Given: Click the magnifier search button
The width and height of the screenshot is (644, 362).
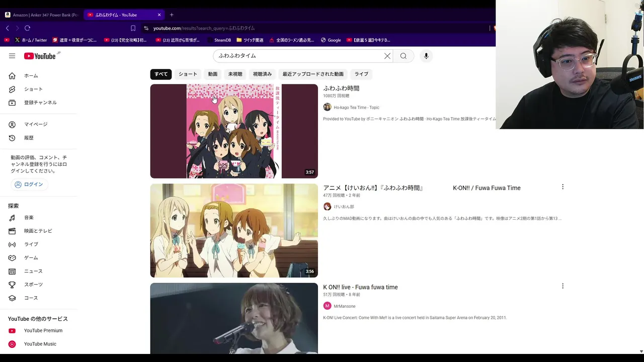Looking at the screenshot, I should pos(404,56).
